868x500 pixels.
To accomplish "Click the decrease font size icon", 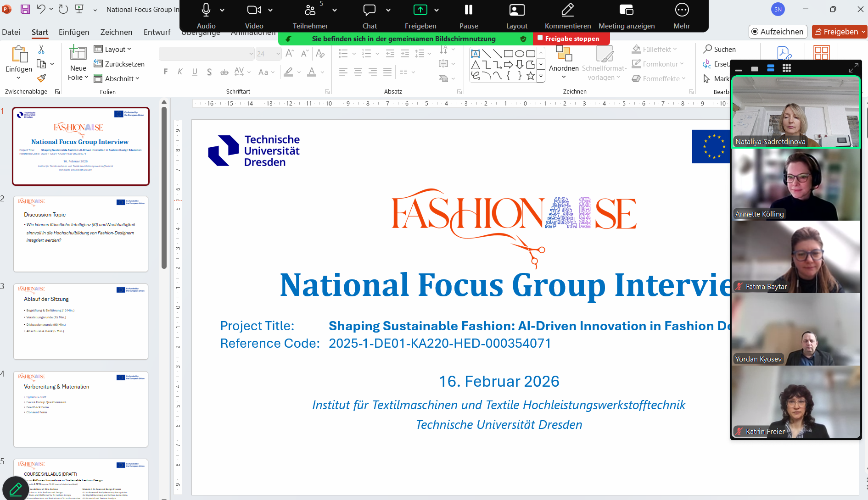I will coord(305,54).
